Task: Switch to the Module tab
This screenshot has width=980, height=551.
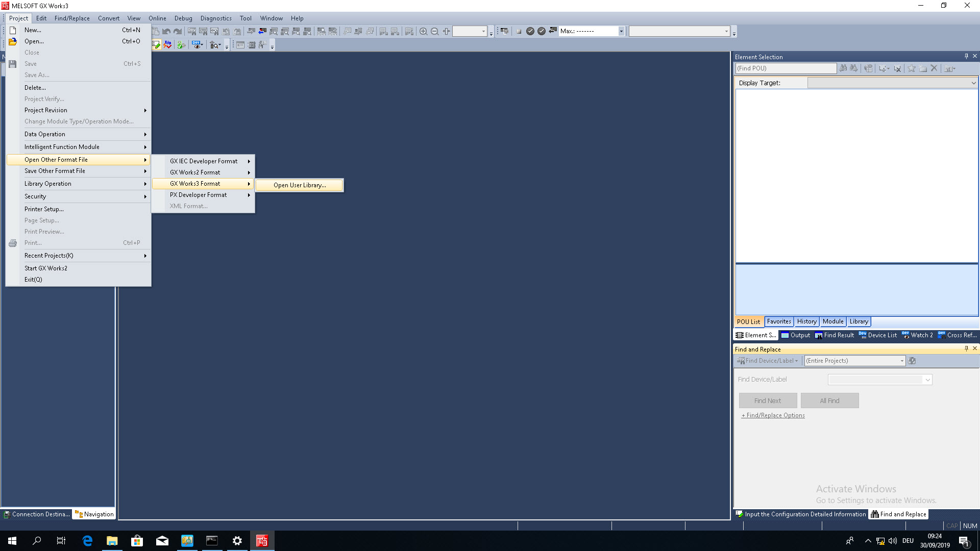Action: (x=833, y=321)
